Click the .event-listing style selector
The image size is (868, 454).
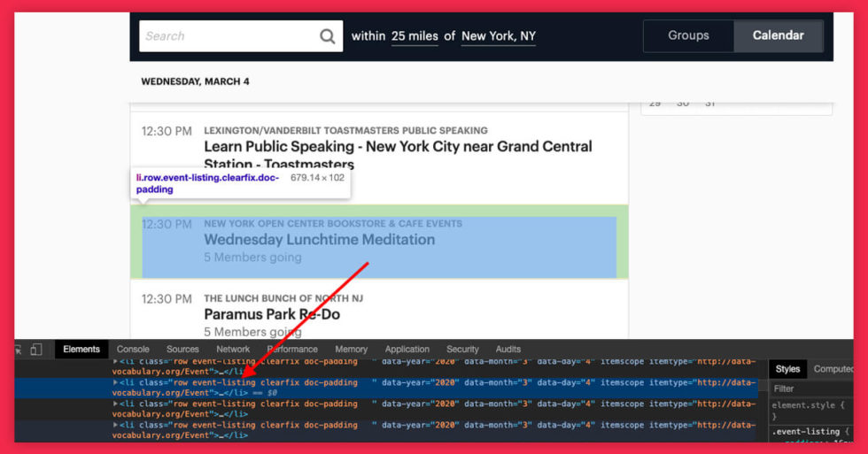(x=805, y=432)
